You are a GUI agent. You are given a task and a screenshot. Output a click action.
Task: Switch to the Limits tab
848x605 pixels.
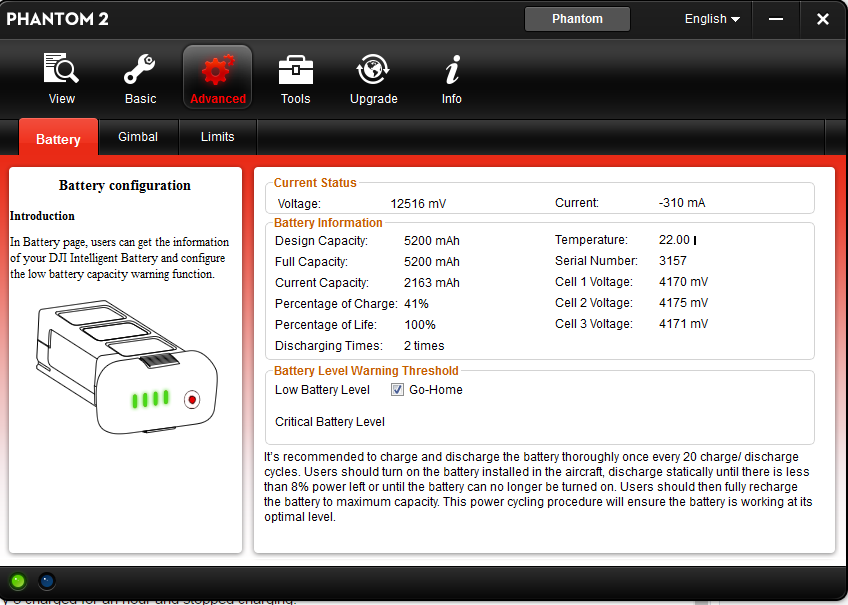(x=217, y=137)
